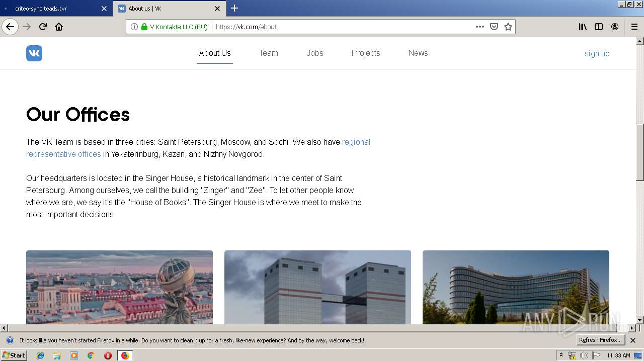
Task: Click the green padlock V Kontakte LLC identity
Action: [x=174, y=27]
